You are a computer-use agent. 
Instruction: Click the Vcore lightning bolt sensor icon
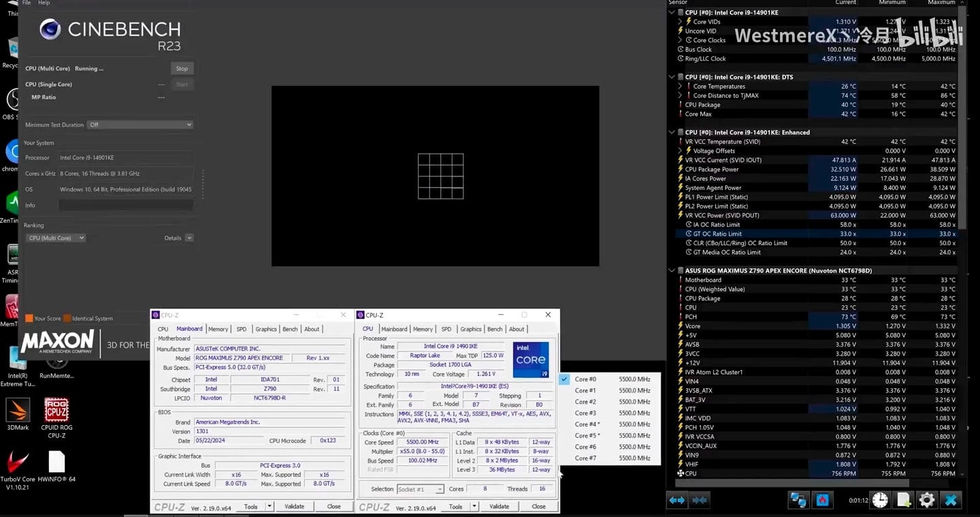(680, 326)
